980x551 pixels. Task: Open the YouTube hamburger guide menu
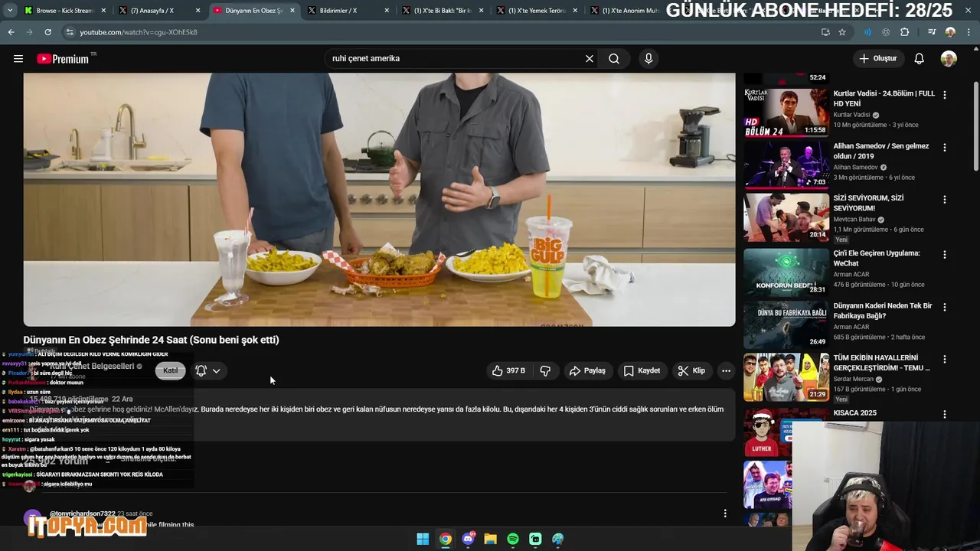pyautogui.click(x=18, y=59)
